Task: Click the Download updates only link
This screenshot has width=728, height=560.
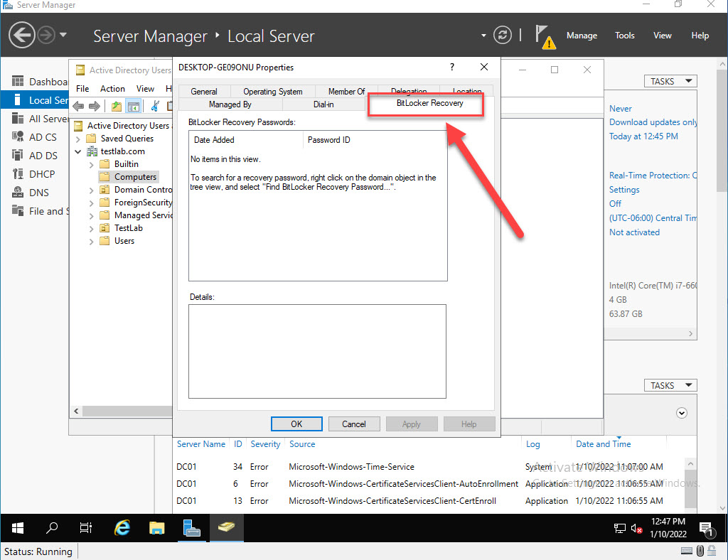Action: [x=653, y=122]
